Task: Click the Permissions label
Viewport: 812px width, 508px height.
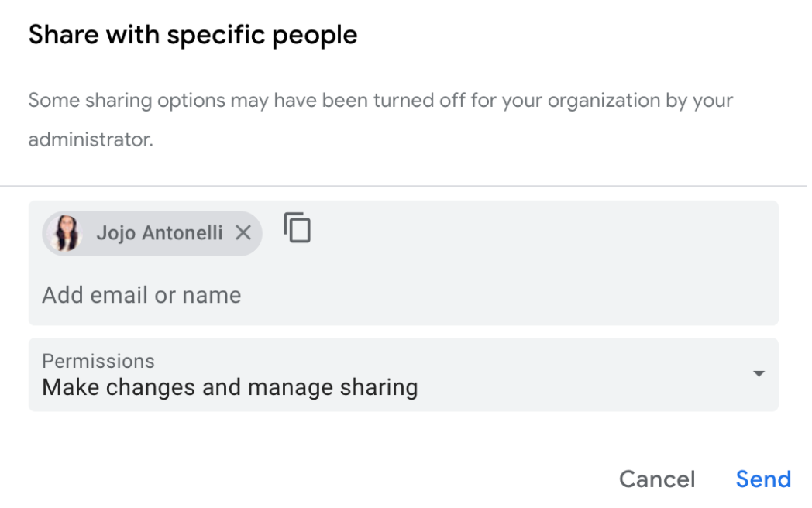Action: (98, 361)
